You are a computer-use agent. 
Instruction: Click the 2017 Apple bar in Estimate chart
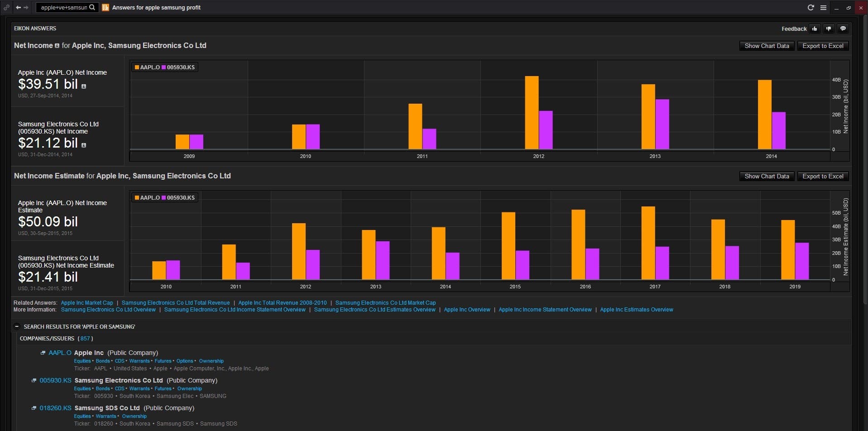pos(648,243)
